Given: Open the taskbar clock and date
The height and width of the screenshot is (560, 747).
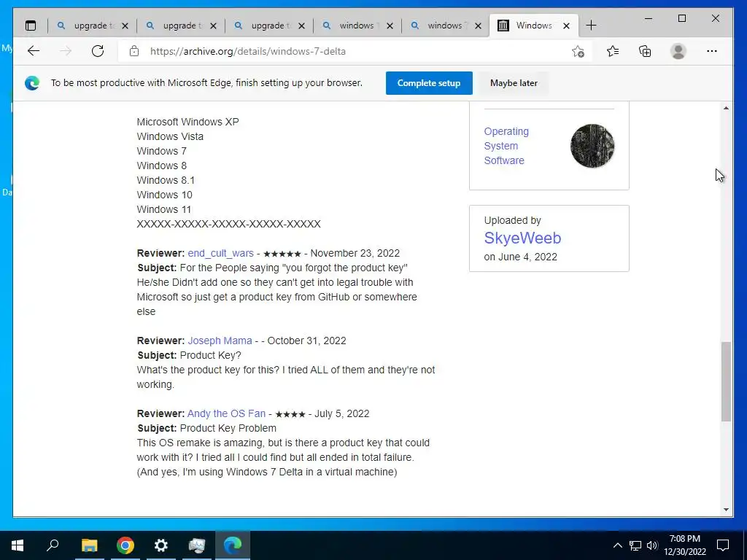Looking at the screenshot, I should (684, 545).
